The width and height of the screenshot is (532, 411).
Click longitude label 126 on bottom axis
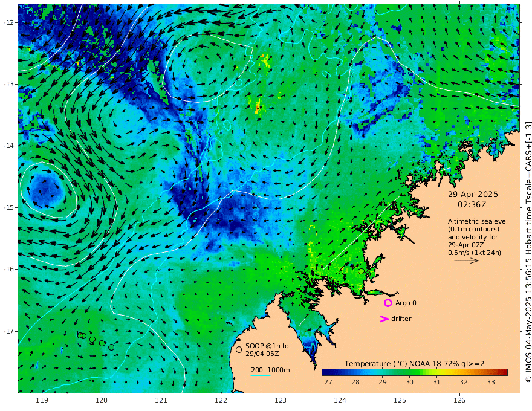coord(459,401)
